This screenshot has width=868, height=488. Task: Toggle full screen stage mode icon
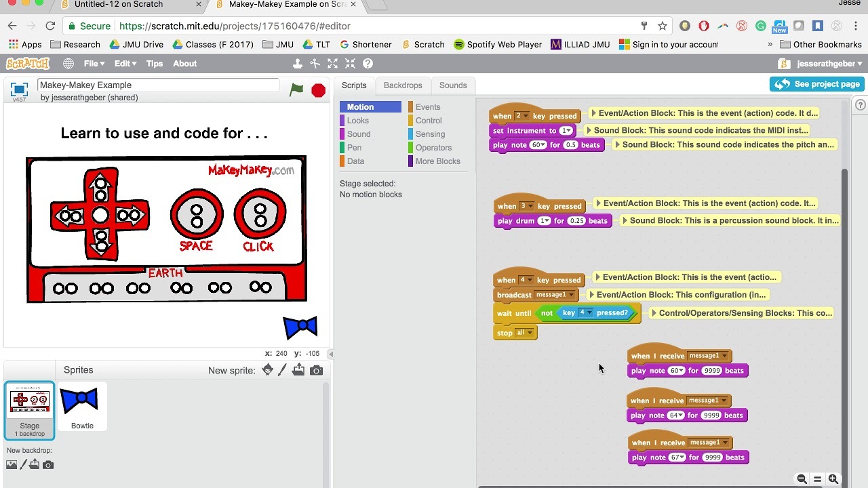[x=19, y=89]
